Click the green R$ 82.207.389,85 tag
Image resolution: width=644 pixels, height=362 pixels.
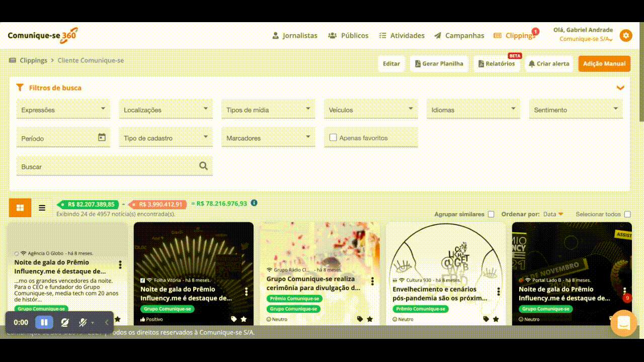(x=88, y=204)
